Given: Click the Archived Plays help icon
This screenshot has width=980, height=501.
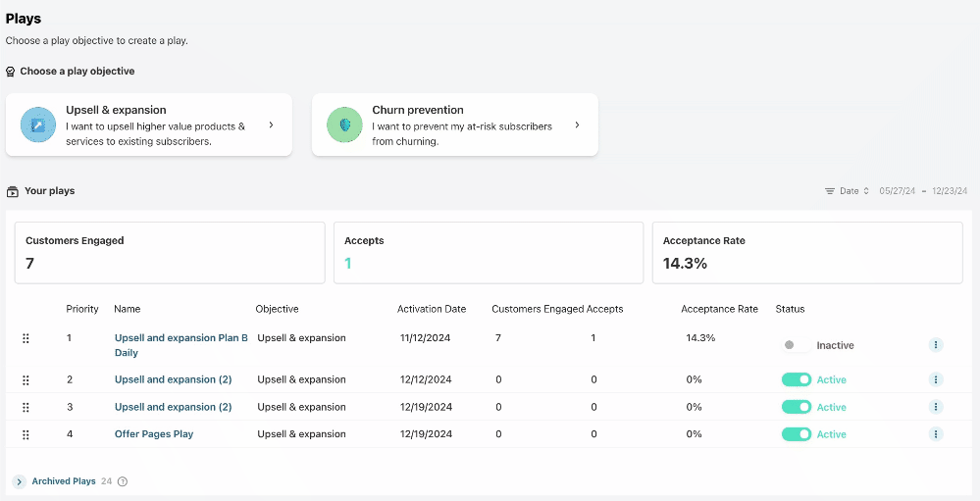Looking at the screenshot, I should (x=123, y=481).
